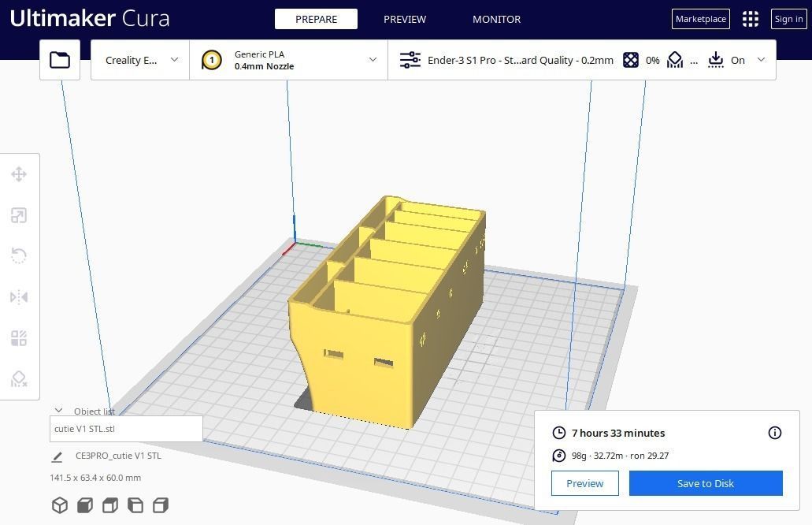
Task: Show print time info icon
Action: [775, 433]
